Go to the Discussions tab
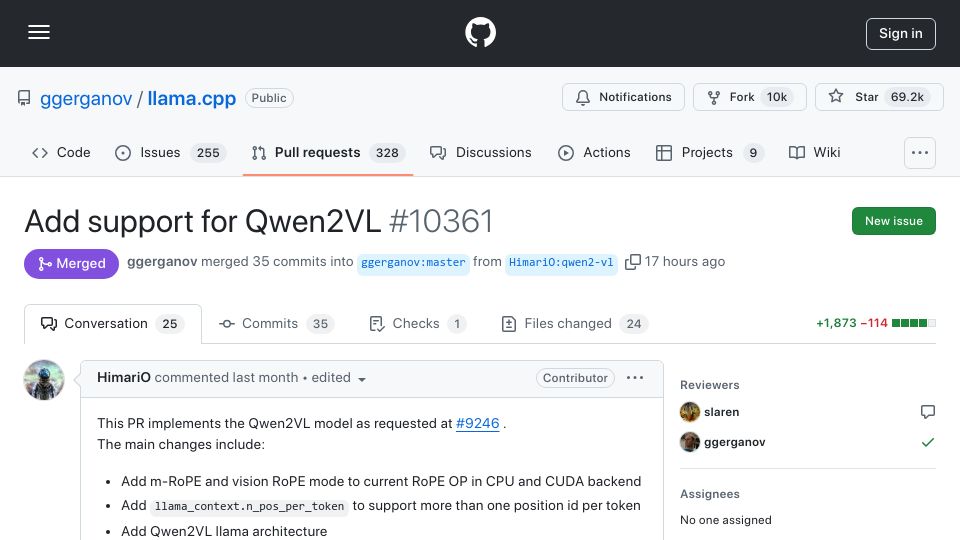The height and width of the screenshot is (540, 960). 481,152
